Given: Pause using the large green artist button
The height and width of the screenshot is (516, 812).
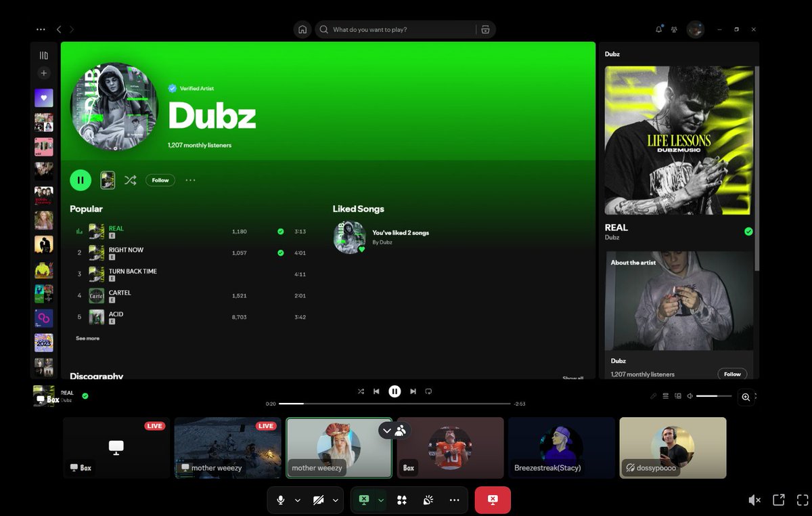Looking at the screenshot, I should click(x=81, y=180).
